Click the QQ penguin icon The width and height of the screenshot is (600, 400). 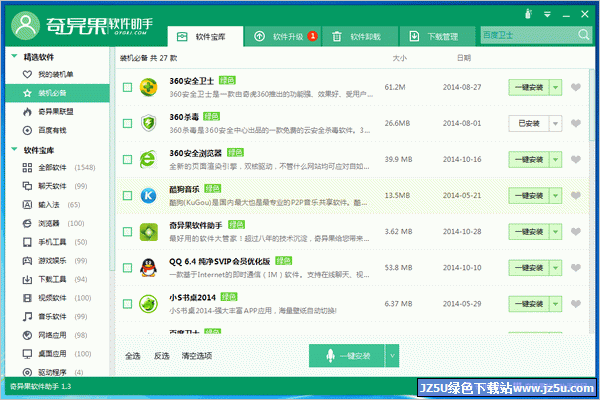[148, 268]
